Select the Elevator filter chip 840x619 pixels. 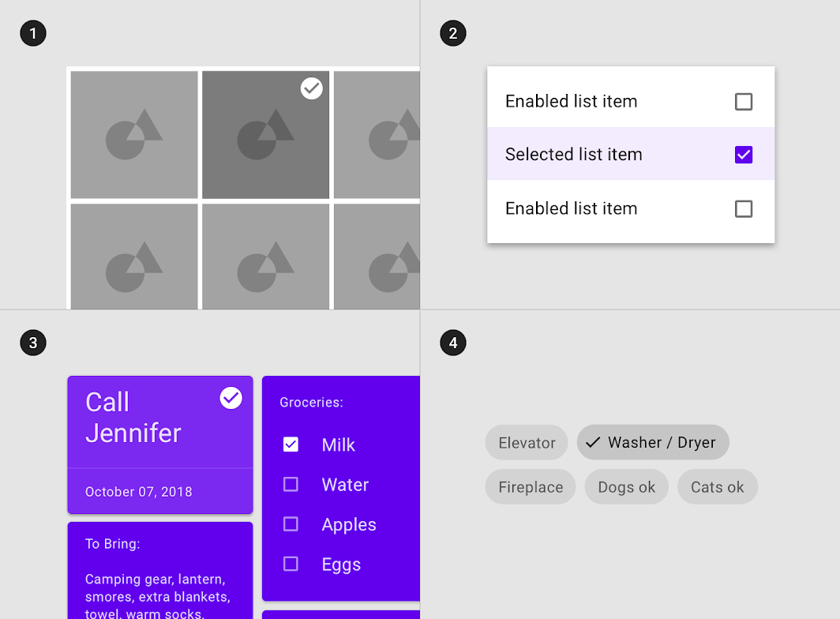coord(526,442)
